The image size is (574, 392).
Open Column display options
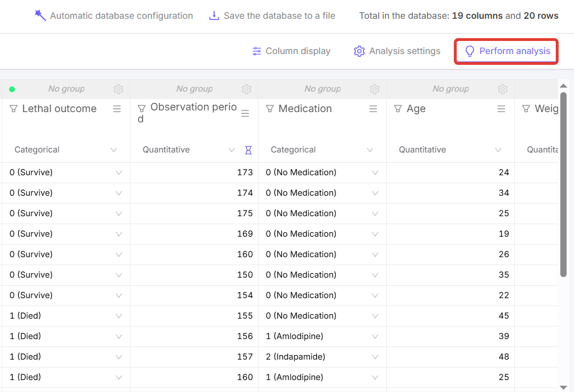pos(291,51)
